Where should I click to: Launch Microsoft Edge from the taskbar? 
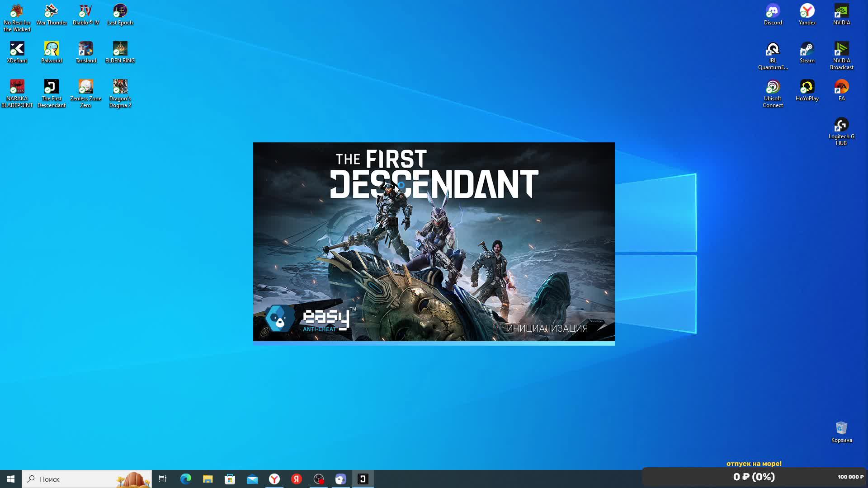pos(186,479)
